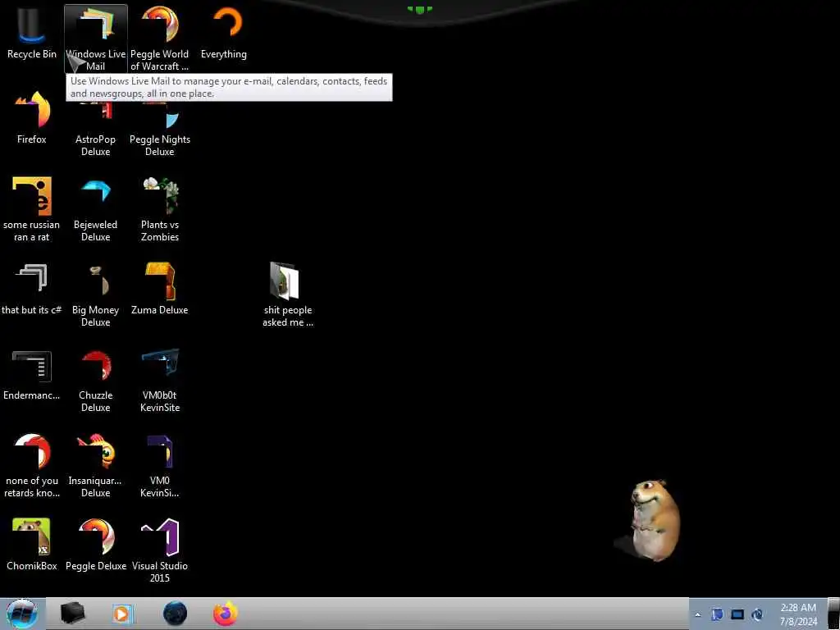Open Firefox from the taskbar
This screenshot has height=630, width=840.
coord(226,614)
